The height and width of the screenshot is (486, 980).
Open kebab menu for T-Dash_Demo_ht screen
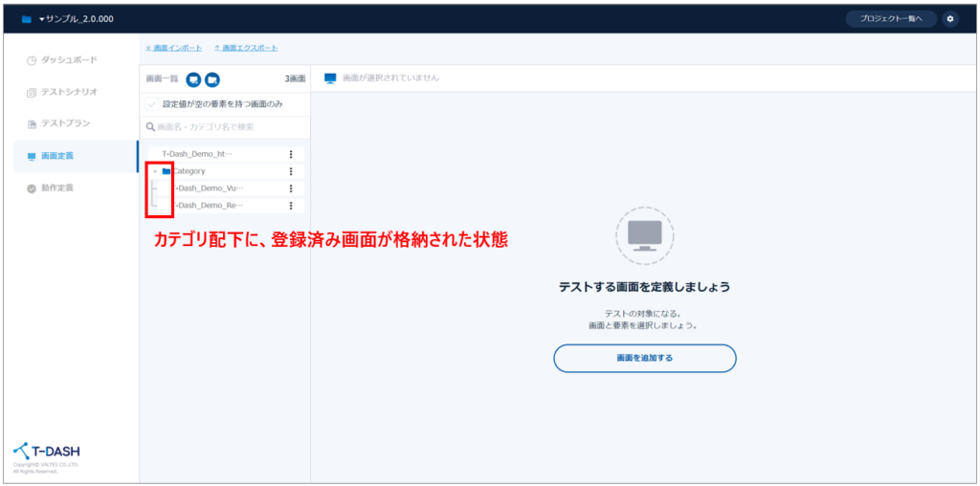point(291,154)
